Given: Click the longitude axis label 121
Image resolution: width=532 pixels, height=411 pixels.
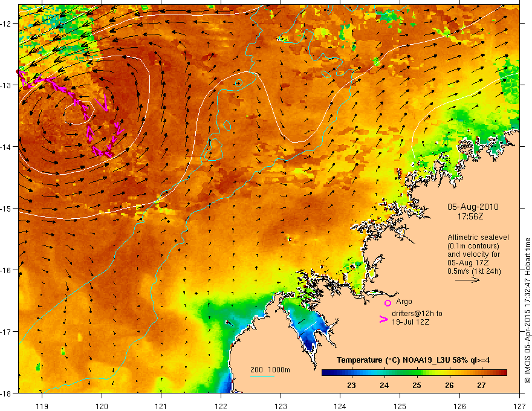Looking at the screenshot, I should tap(161, 406).
